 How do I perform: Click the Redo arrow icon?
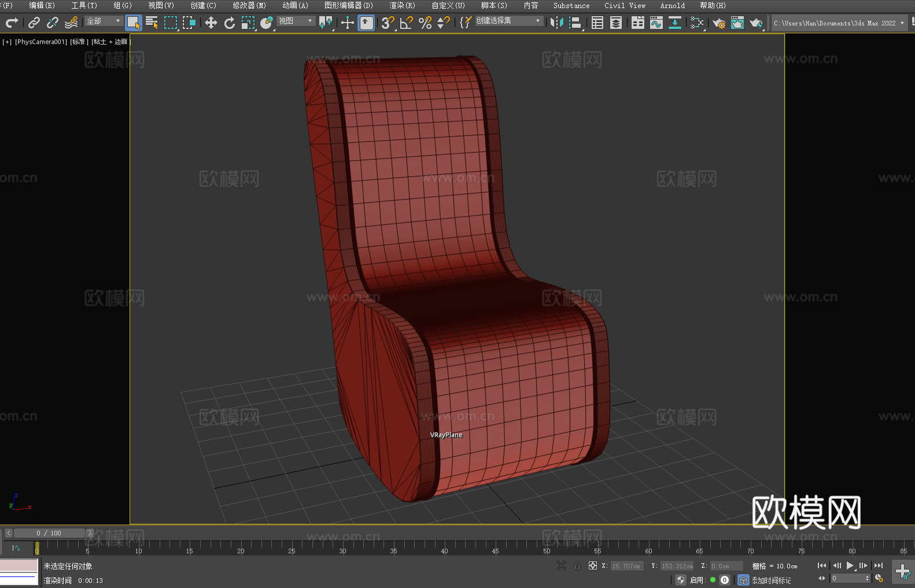click(x=12, y=23)
